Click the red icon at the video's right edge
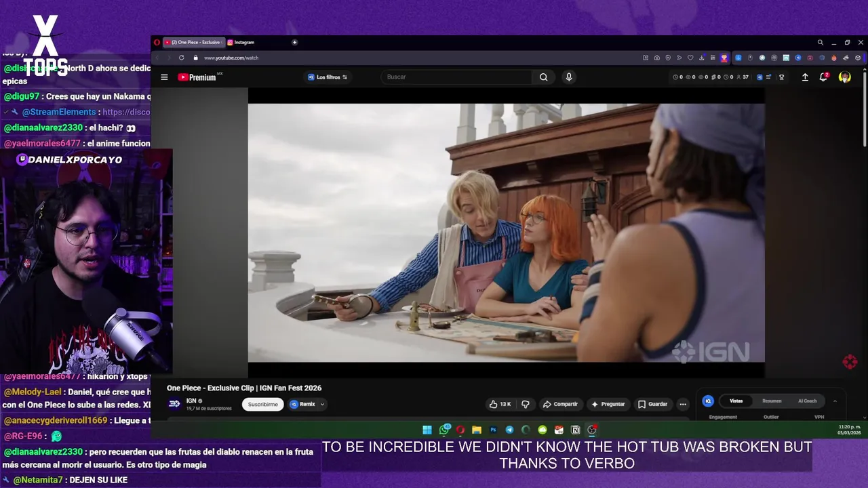Image resolution: width=868 pixels, height=488 pixels. point(850,362)
